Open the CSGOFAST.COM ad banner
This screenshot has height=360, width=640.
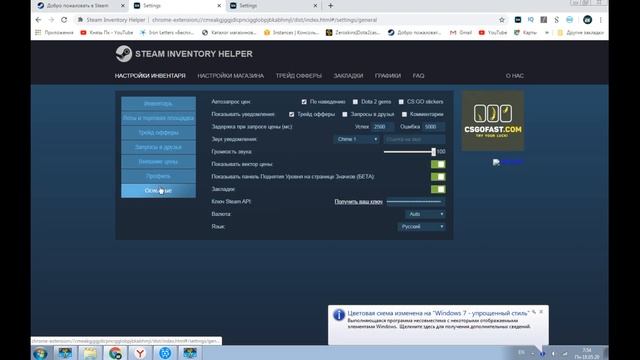(x=493, y=121)
